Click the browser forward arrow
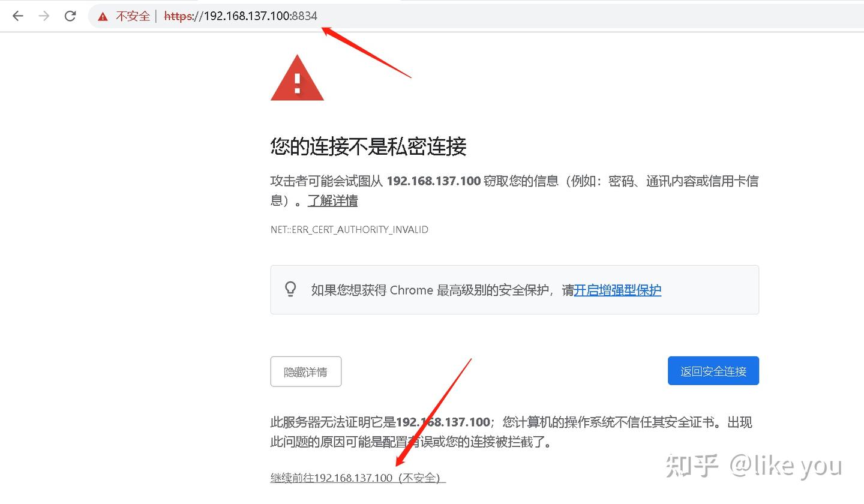 [44, 16]
